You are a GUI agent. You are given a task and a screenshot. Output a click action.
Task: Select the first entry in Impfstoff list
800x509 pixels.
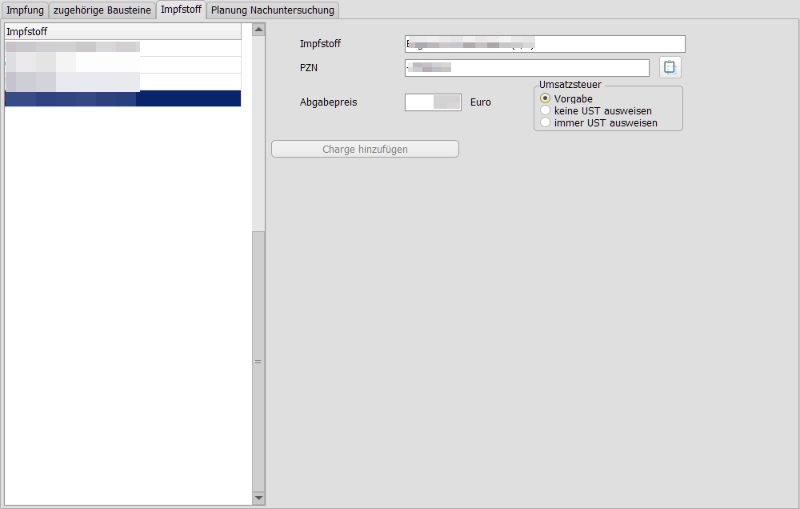pos(122,48)
